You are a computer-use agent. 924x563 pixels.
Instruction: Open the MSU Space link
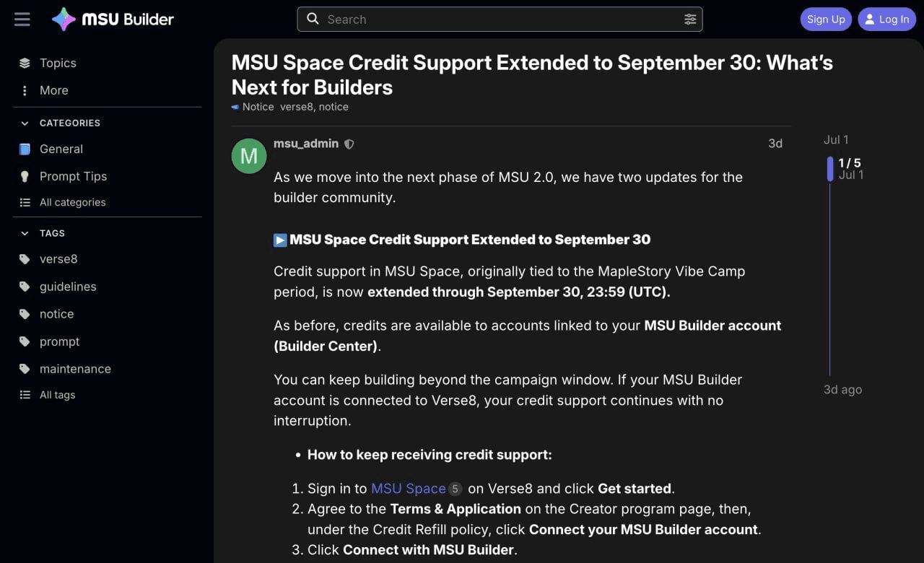(409, 489)
